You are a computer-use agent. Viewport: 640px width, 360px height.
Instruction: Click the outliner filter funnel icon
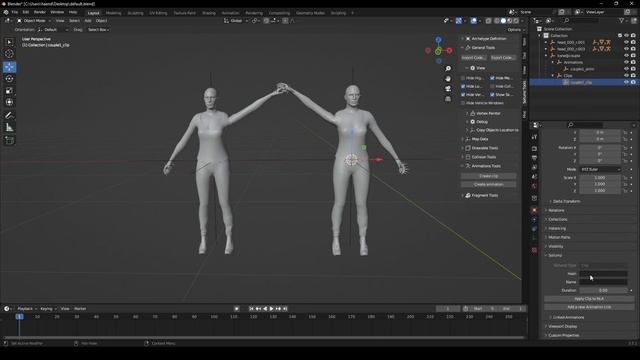pyautogui.click(x=622, y=20)
